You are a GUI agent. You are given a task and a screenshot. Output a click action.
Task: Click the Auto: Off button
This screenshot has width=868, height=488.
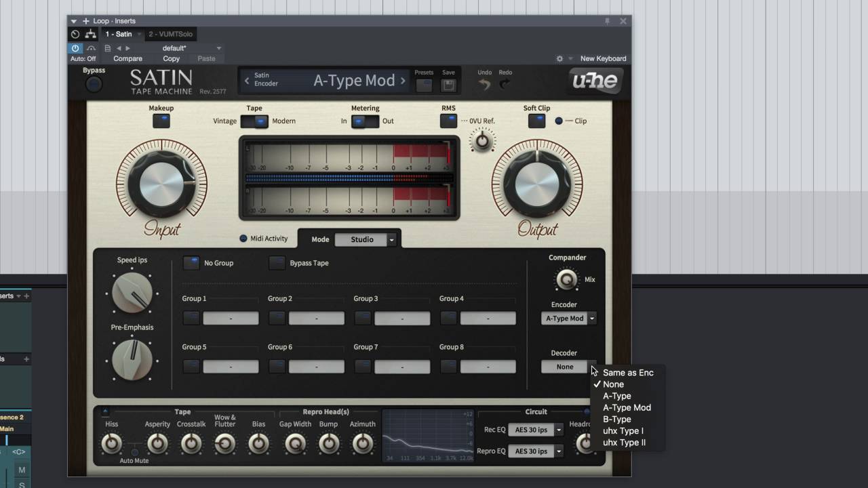tap(83, 59)
